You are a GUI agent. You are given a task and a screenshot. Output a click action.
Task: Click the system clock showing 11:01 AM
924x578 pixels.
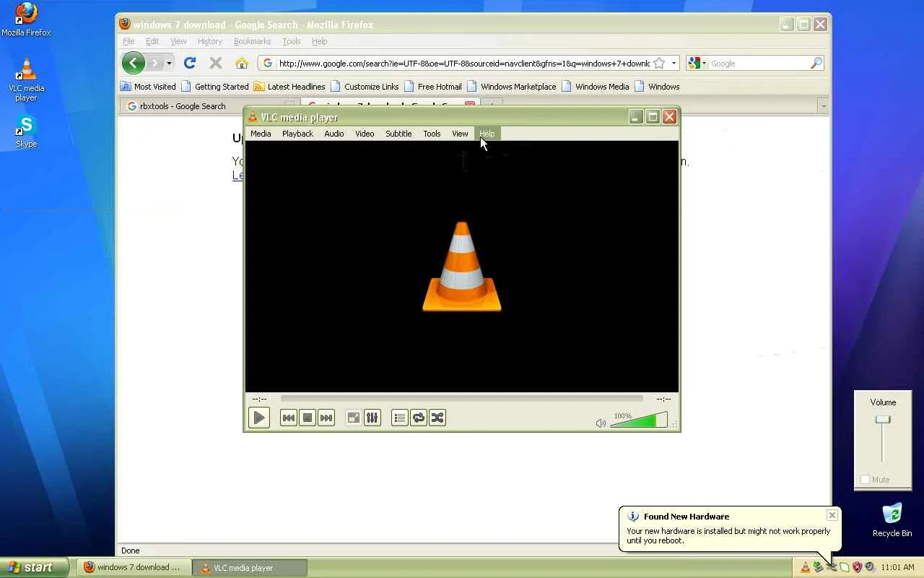pos(898,567)
